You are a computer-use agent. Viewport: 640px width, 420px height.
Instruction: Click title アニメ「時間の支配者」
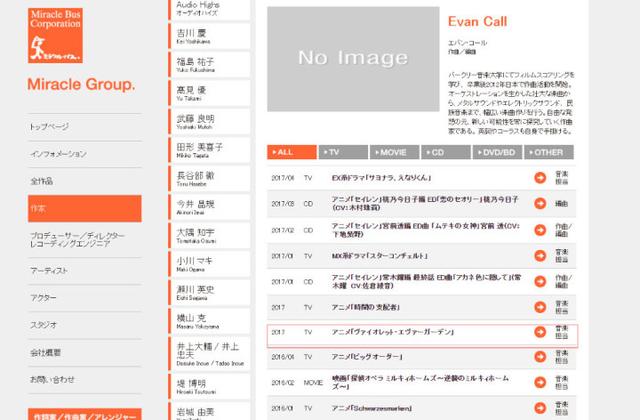click(365, 307)
